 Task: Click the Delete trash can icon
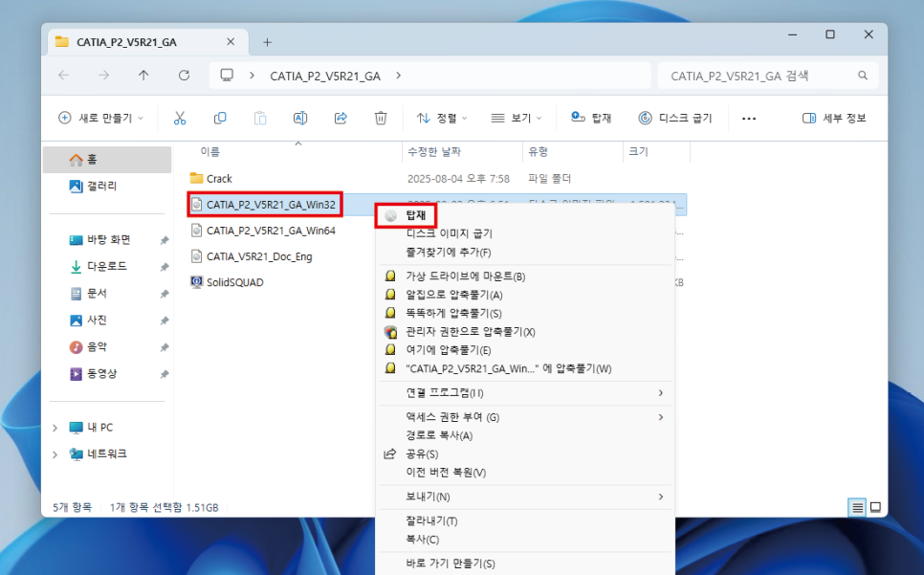click(381, 119)
